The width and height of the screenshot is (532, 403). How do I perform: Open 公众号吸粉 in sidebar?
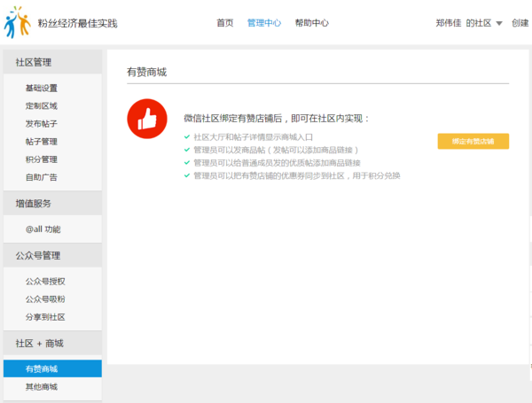(x=45, y=299)
